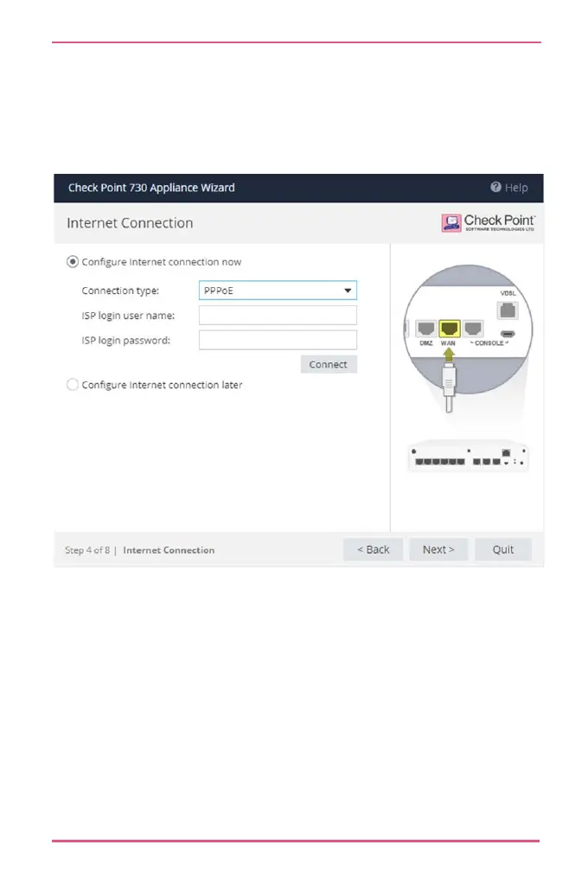Image resolution: width=588 pixels, height=883 pixels.
Task: Open the Help link text
Action: click(516, 188)
